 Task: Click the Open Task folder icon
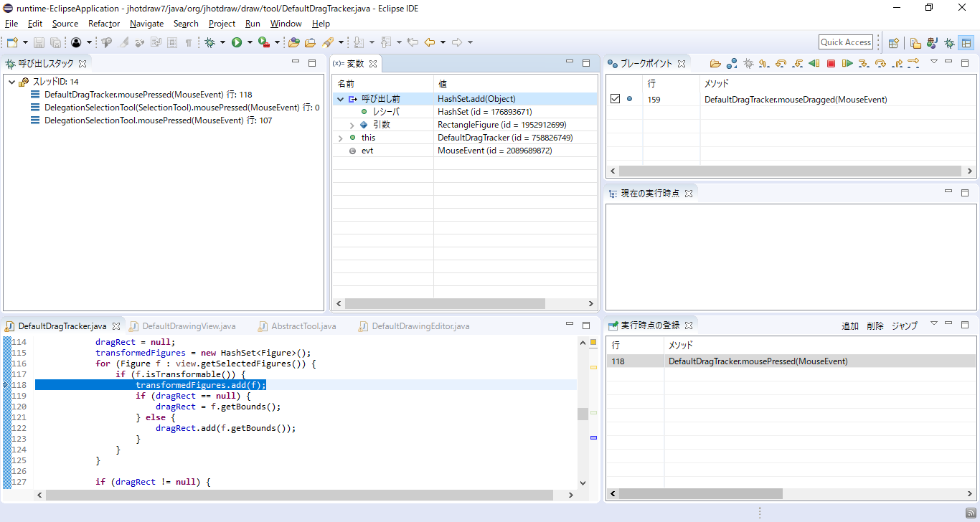click(x=311, y=42)
